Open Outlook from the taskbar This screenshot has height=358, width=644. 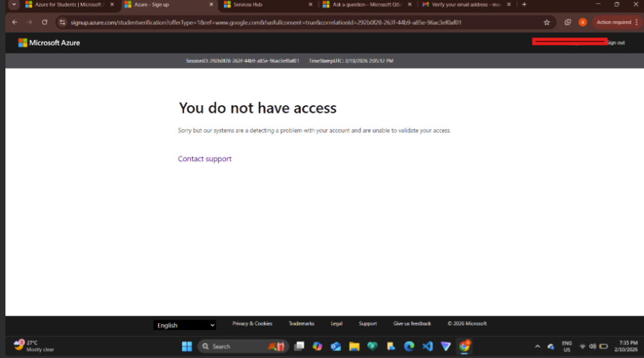336,346
